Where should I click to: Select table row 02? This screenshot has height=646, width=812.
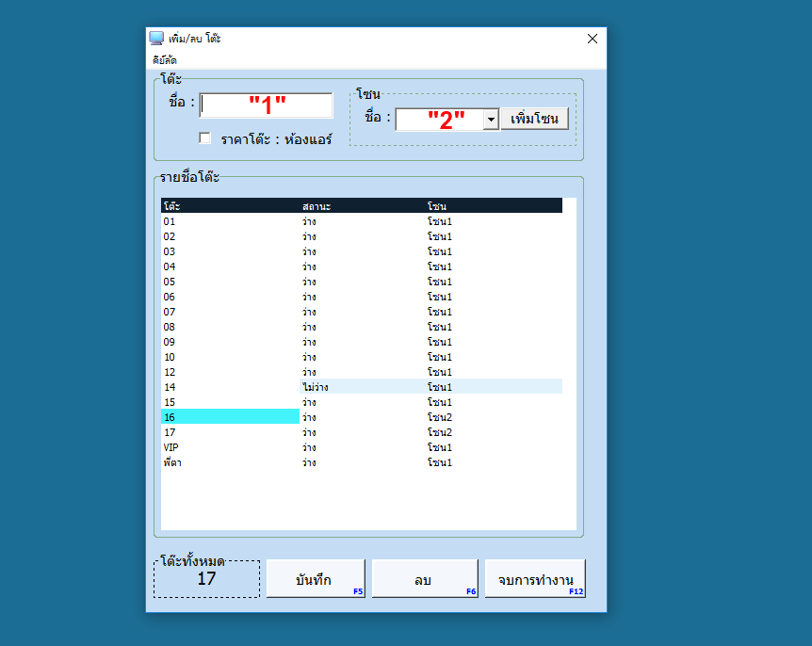point(362,236)
